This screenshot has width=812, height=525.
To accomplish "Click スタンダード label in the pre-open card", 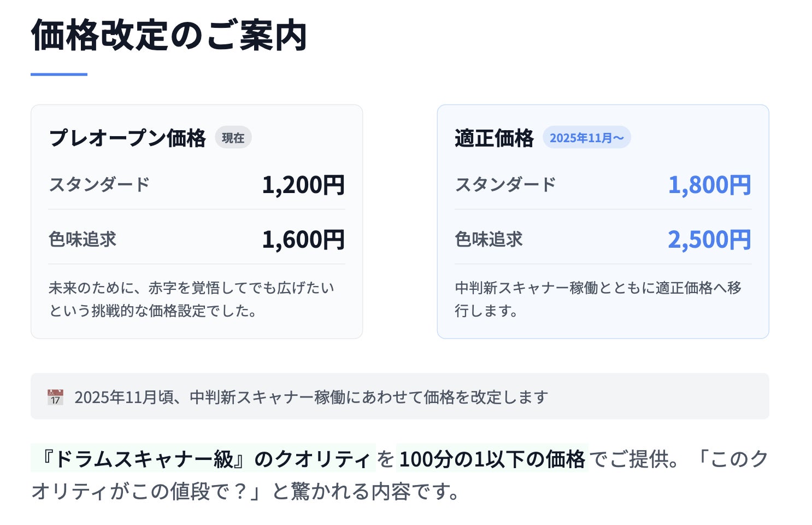I will tap(99, 184).
